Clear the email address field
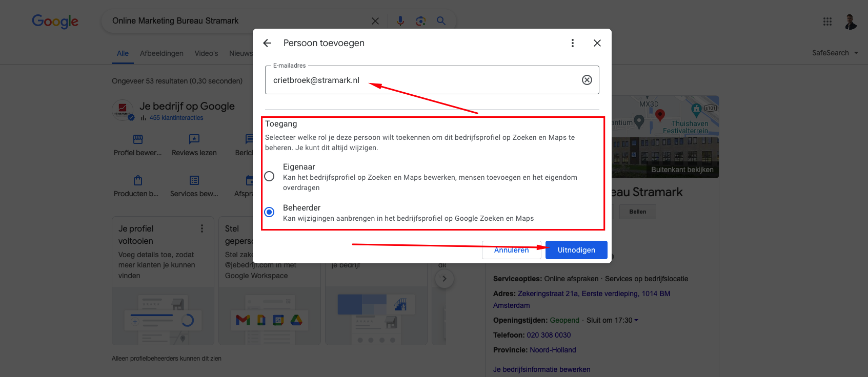The width and height of the screenshot is (868, 377). point(587,80)
